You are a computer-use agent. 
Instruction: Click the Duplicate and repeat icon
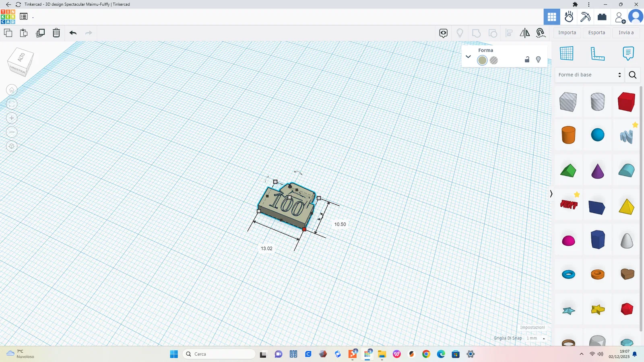pos(40,33)
